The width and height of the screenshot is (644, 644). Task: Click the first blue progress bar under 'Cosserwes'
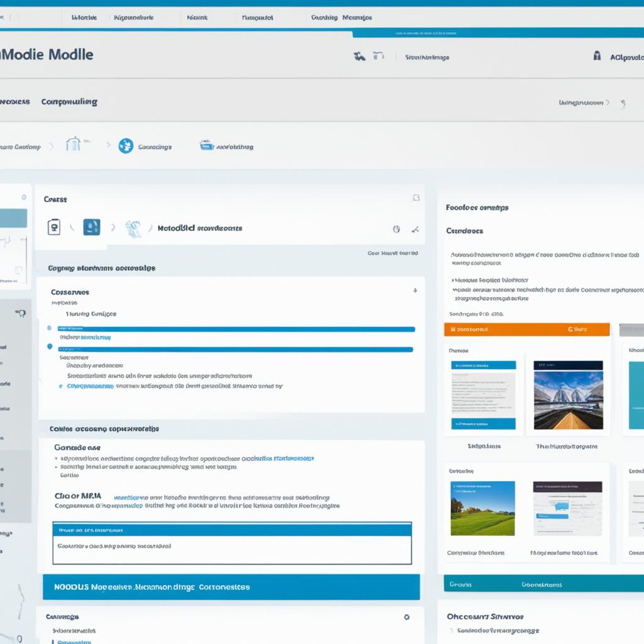click(x=236, y=329)
